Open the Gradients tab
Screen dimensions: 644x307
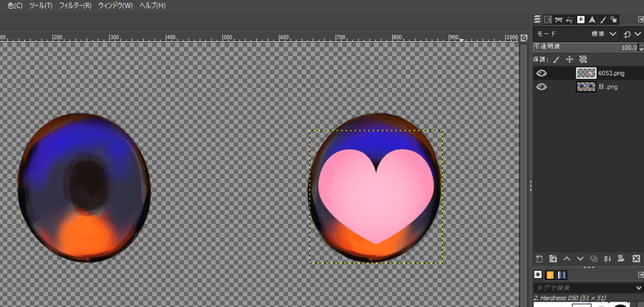562,275
